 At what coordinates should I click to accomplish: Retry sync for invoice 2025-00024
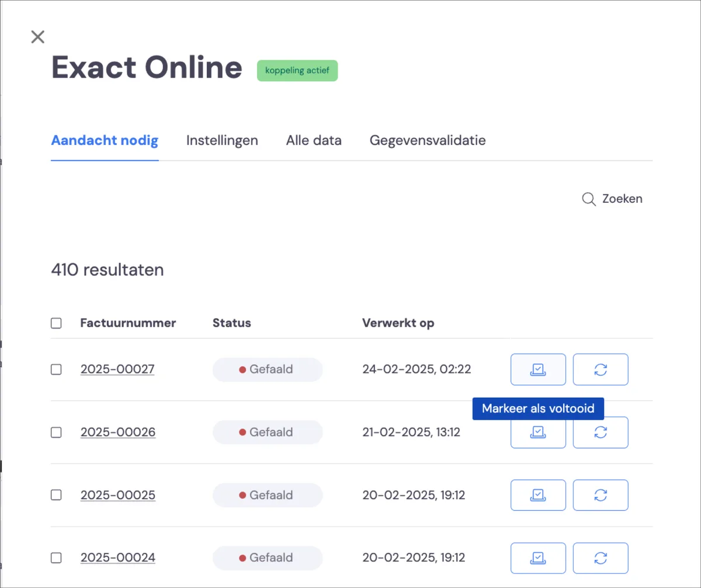coord(601,558)
